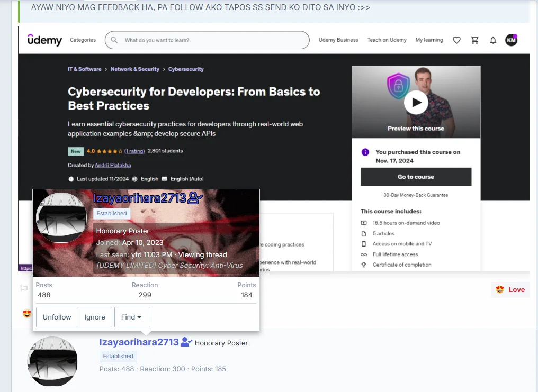Image resolution: width=538 pixels, height=392 pixels.
Task: Open Udemy Business link
Action: pyautogui.click(x=338, y=40)
